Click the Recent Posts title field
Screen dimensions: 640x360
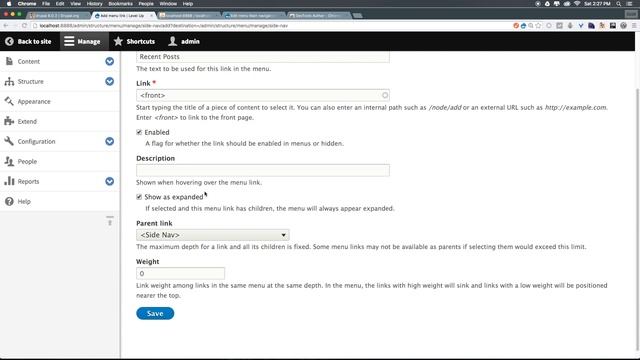point(263,57)
